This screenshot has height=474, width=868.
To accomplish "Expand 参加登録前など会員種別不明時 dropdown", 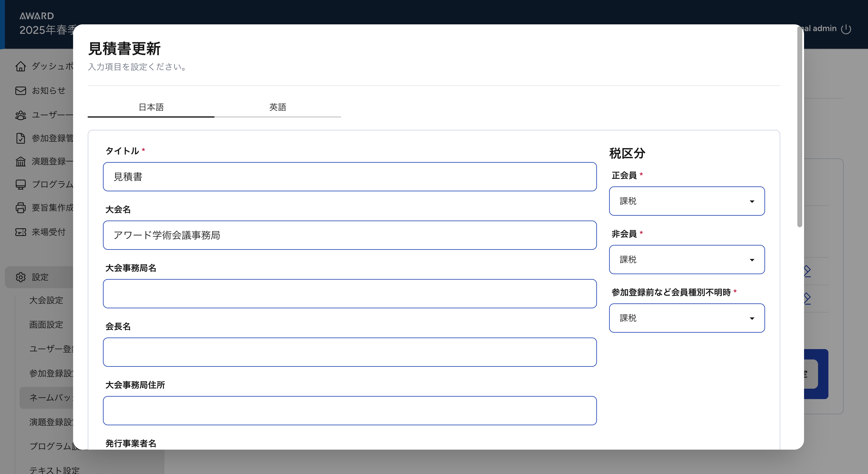I will (686, 318).
